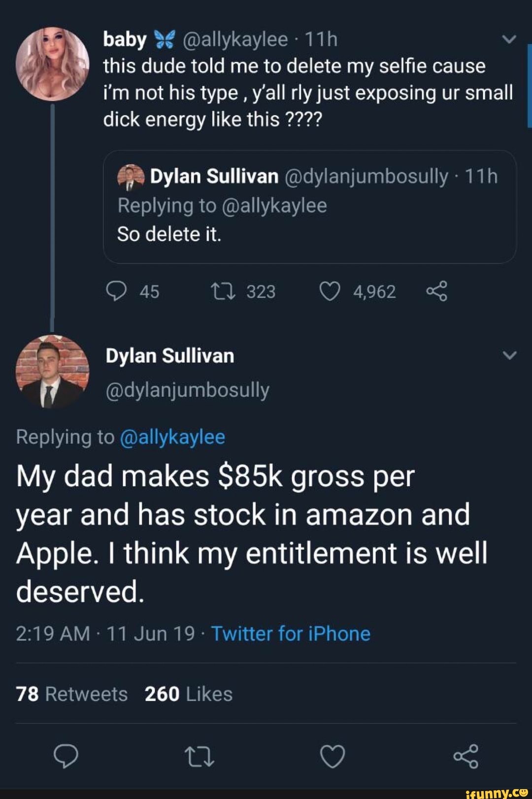This screenshot has height=799, width=532.
Task: Open the blue @allykaylee mention link
Action: point(172,437)
